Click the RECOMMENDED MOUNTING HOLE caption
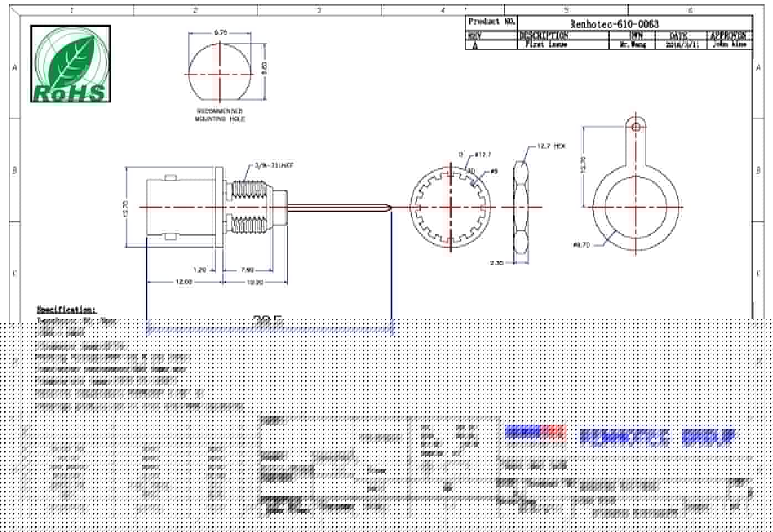The image size is (773, 532). pyautogui.click(x=220, y=115)
